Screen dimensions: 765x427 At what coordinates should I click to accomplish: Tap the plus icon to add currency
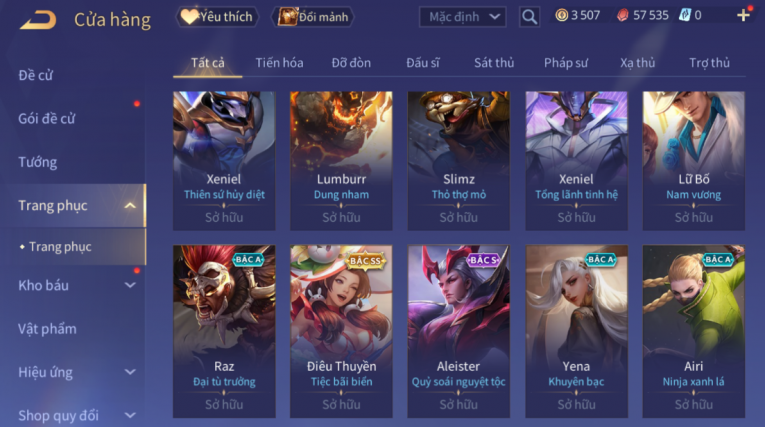[743, 16]
